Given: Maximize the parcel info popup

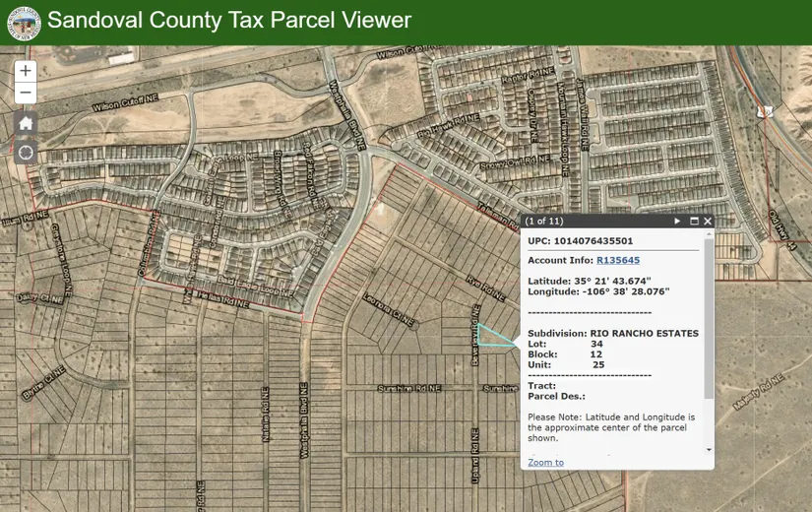Looking at the screenshot, I should coord(693,222).
